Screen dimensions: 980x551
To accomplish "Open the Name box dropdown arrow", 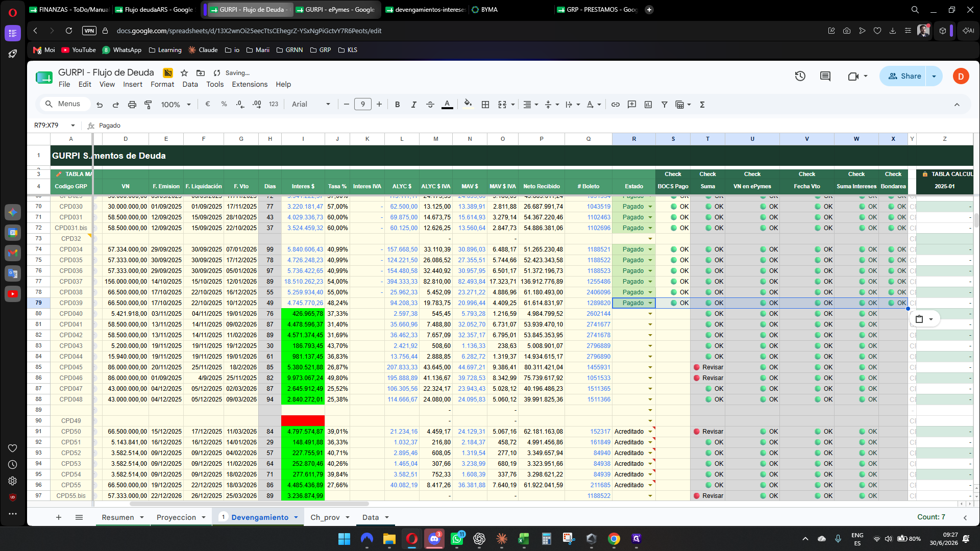I will 73,126.
